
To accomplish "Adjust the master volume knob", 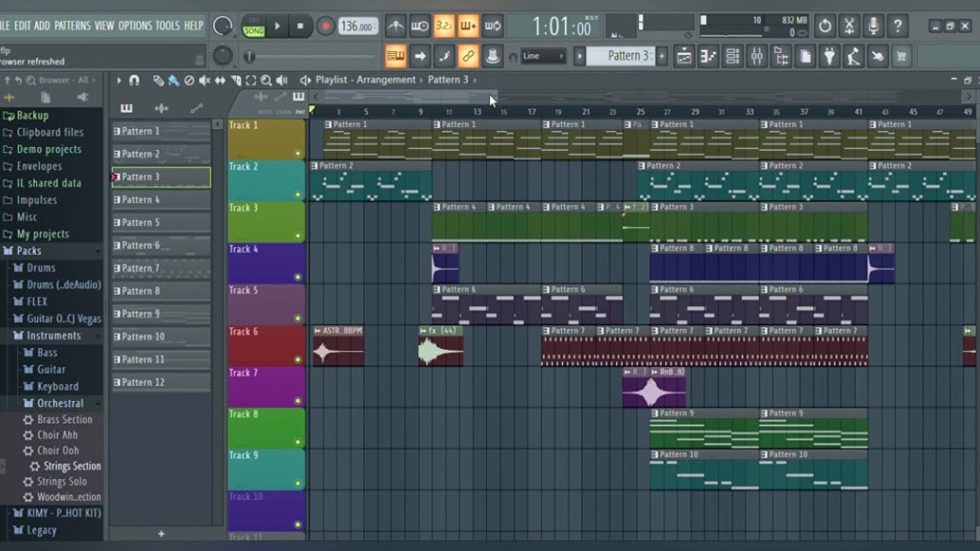I will (x=222, y=27).
